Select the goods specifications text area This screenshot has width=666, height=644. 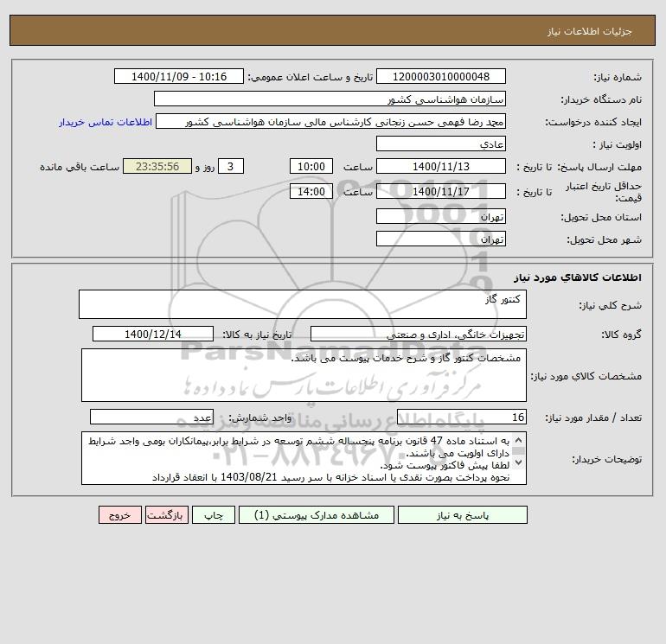pos(304,375)
